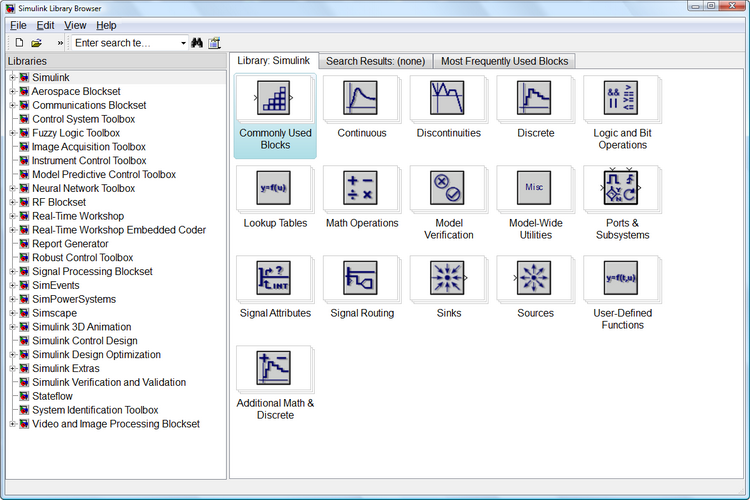Switch to Most Frequently Used Blocks tab
This screenshot has height=500, width=750.
tap(505, 61)
